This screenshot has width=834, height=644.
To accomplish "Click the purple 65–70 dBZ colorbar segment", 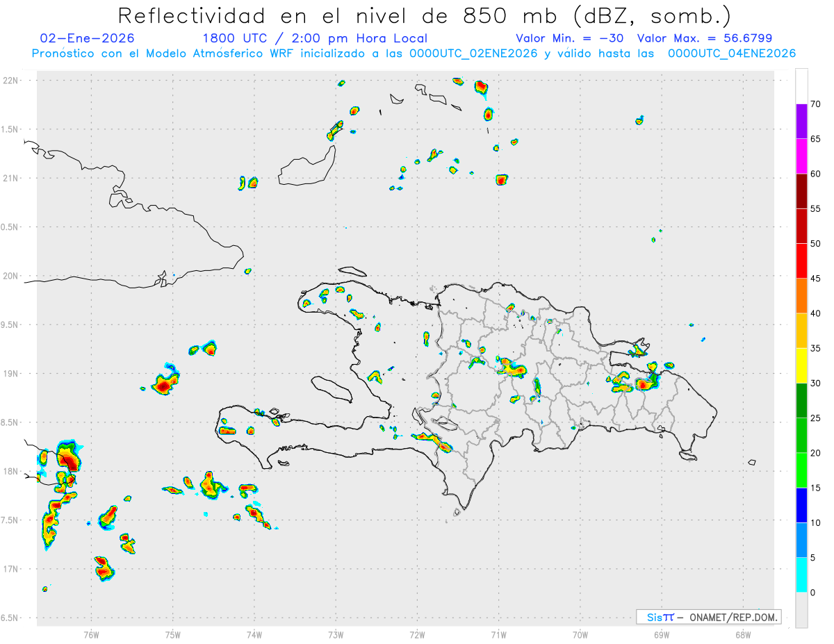I will 801,121.
